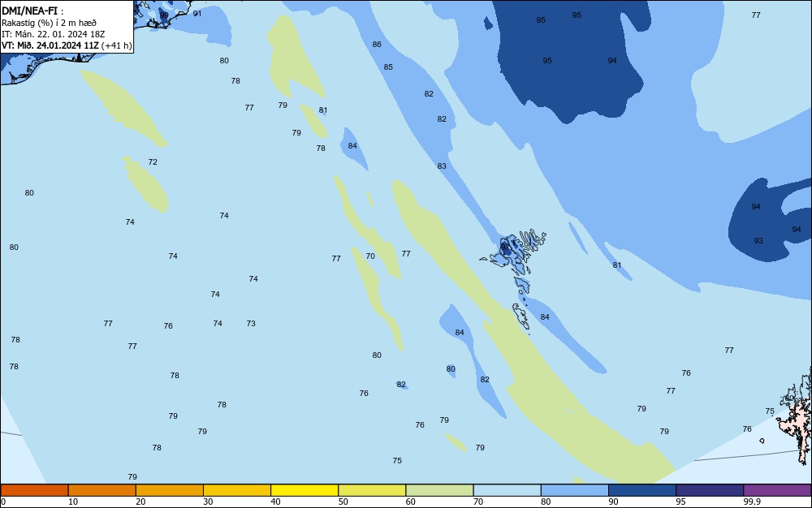
Task: Select the 20–30 amber legend swatch
Action: [170, 490]
